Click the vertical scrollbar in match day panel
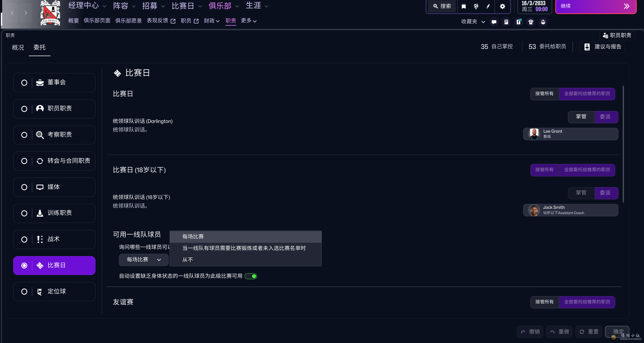644x343 pixels. (x=623, y=143)
